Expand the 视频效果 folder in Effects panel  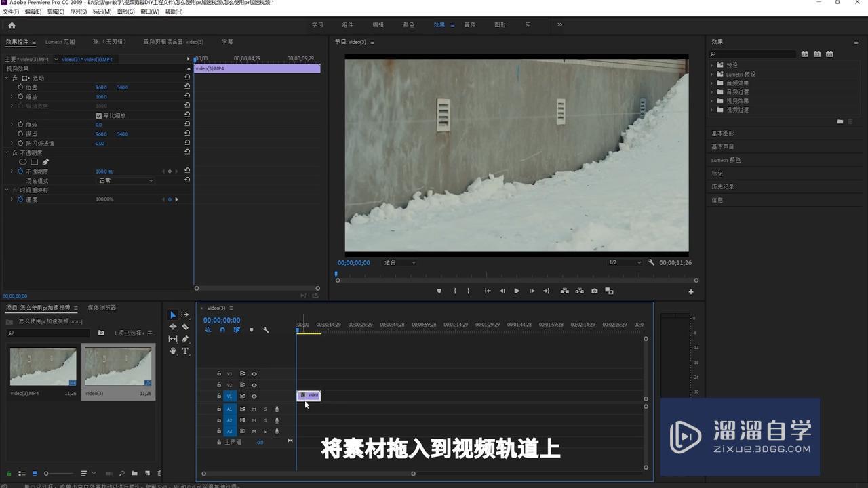click(712, 101)
